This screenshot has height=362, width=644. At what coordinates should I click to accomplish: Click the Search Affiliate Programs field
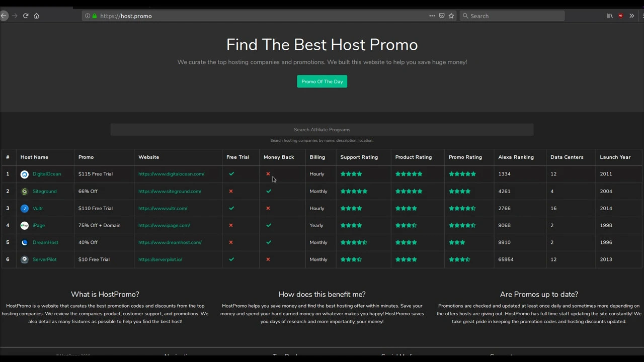[322, 130]
